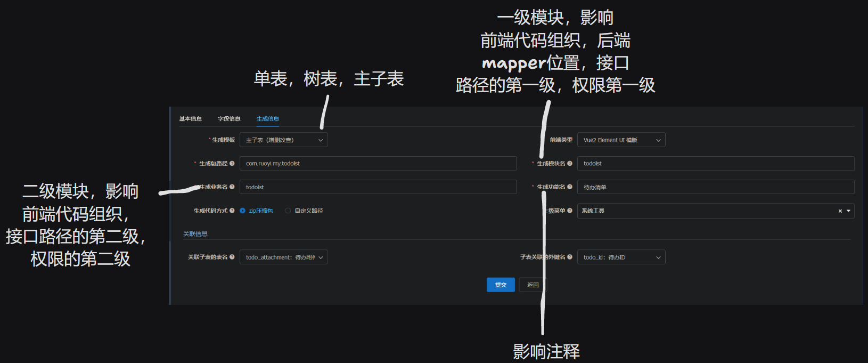Screen dimensions: 868x363
Task: Click help icon beside 生成包路径
Action: pyautogui.click(x=232, y=164)
